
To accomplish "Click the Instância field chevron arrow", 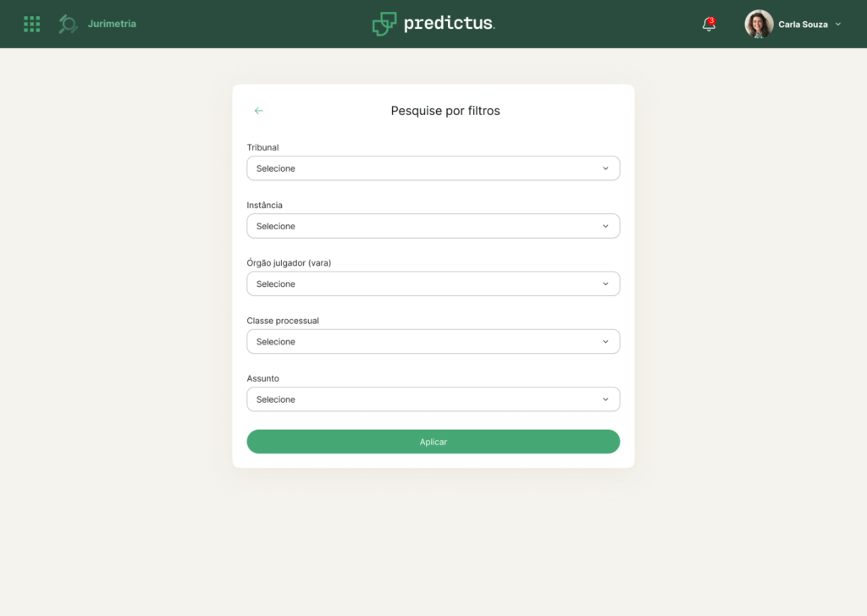I will pyautogui.click(x=605, y=226).
